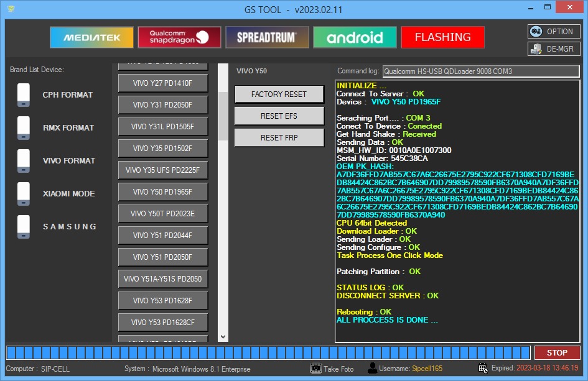Click the MSM_HW_ID log line
Viewport: 588px width, 381px height.
tap(394, 150)
